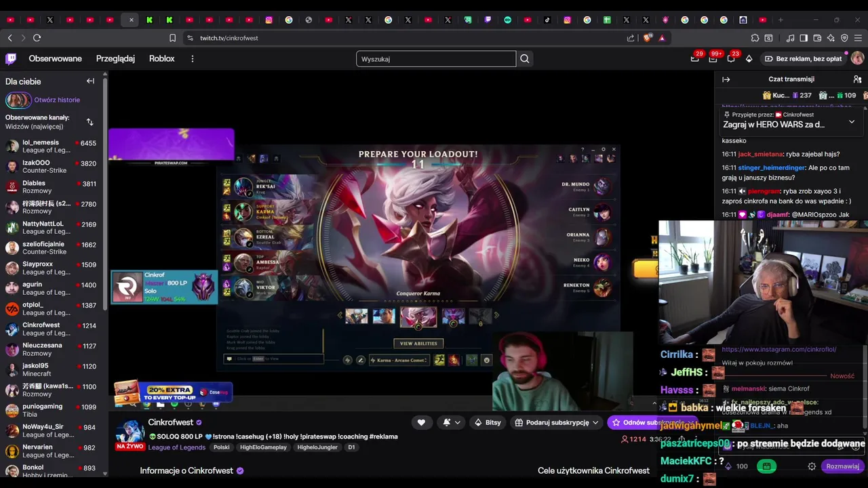Open jaskol95 Minecraft channel in sidebar
The width and height of the screenshot is (868, 488).
click(51, 370)
